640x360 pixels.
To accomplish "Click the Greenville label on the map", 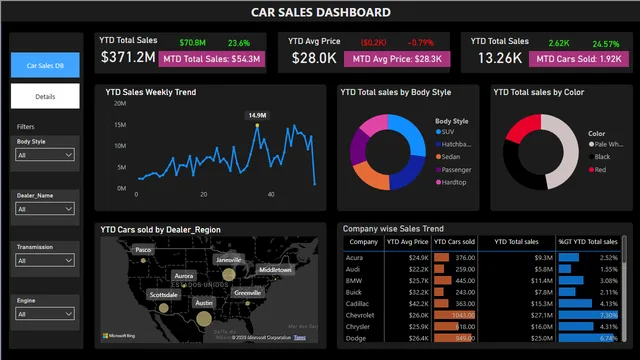I will (247, 293).
